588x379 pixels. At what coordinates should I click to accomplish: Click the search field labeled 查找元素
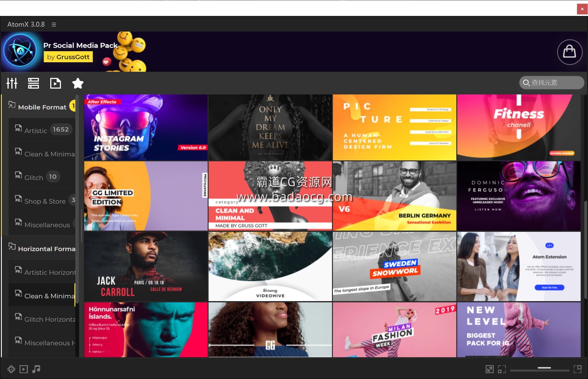(x=552, y=82)
